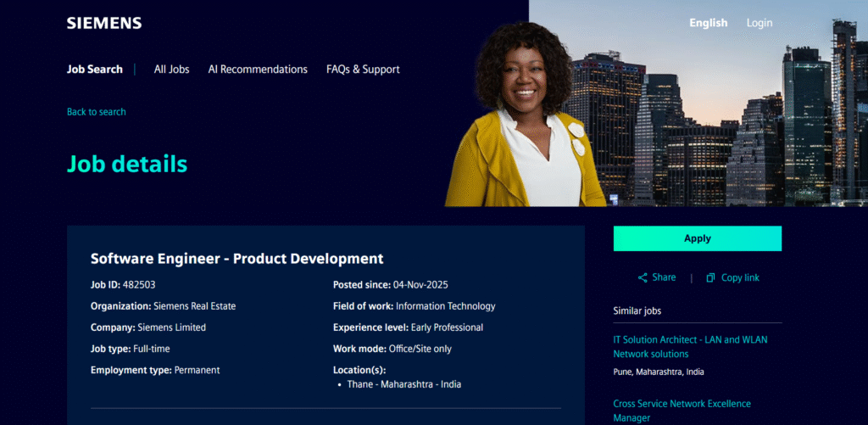
Task: Open FAQs & Support page
Action: 363,70
